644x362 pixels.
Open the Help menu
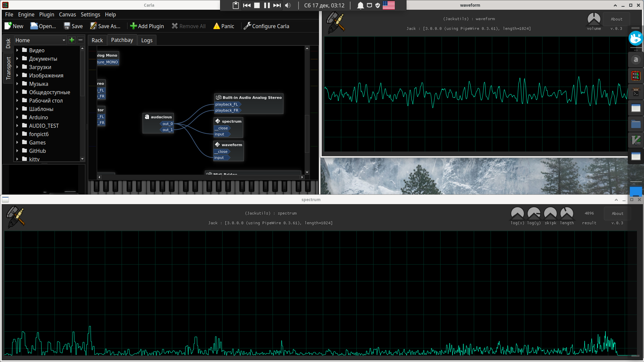(x=110, y=14)
